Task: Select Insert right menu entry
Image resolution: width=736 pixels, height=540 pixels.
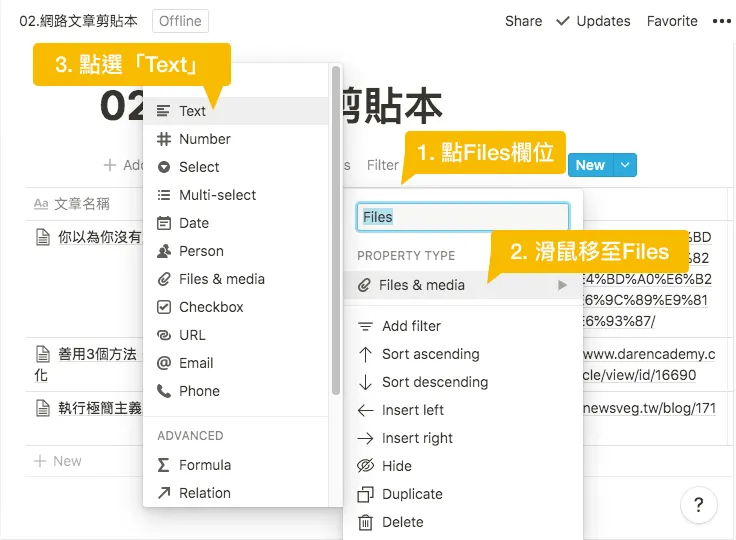Action: coord(463,438)
